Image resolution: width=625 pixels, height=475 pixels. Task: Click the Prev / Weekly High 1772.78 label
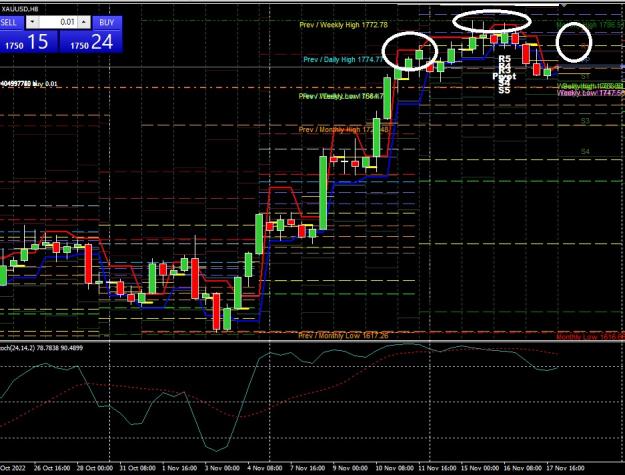[x=344, y=25]
